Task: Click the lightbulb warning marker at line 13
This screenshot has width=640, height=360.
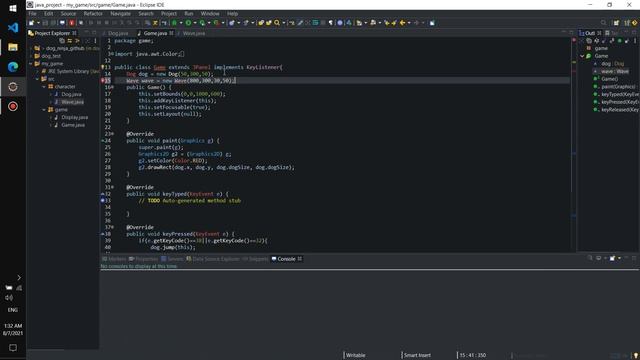Action: click(103, 67)
